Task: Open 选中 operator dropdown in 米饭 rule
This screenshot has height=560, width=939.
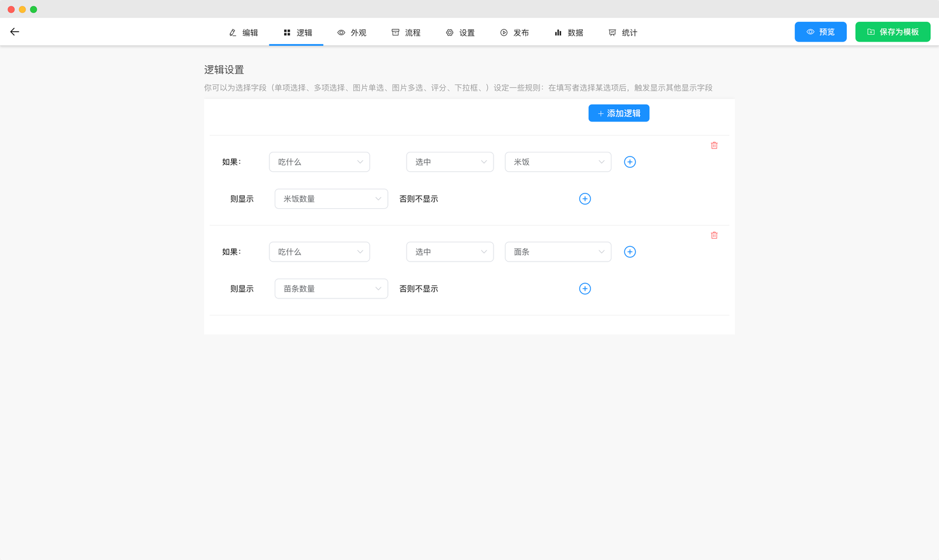Action: (x=450, y=162)
